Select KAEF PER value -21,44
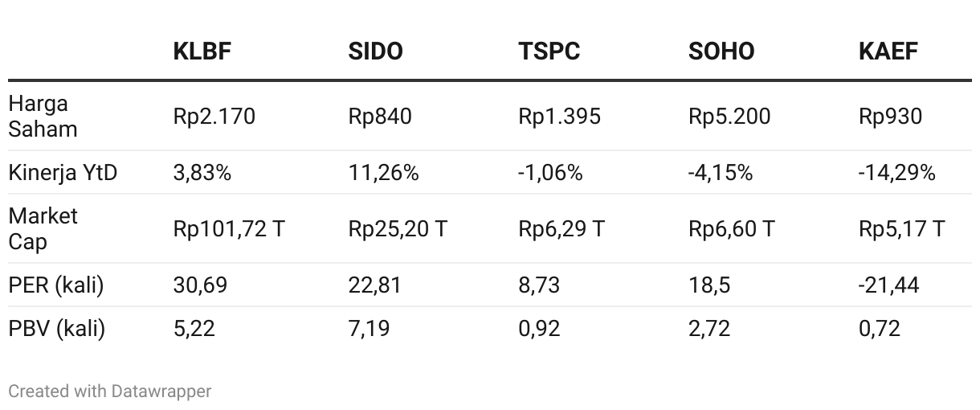Viewport: 980px width, 410px height. (x=889, y=285)
